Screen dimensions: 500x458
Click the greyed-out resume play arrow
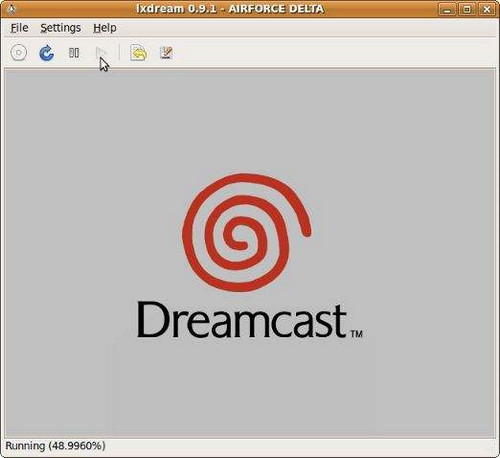point(101,53)
